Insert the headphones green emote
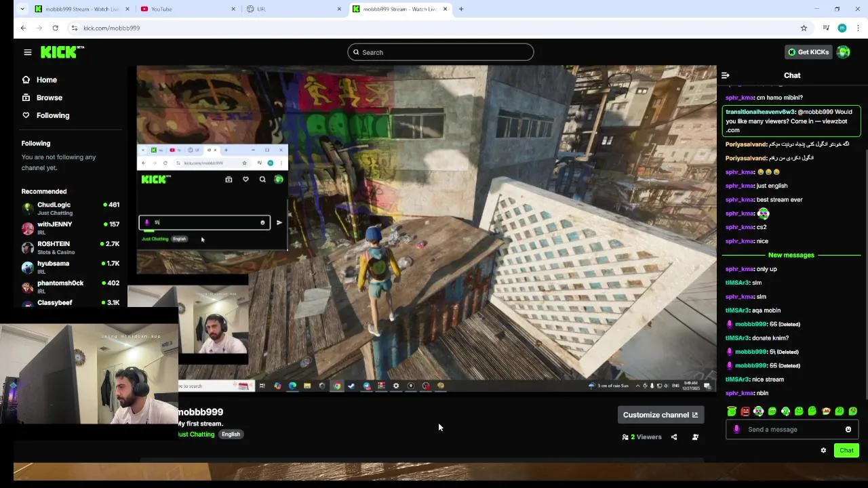Viewport: 868px width, 488px height. [x=759, y=411]
